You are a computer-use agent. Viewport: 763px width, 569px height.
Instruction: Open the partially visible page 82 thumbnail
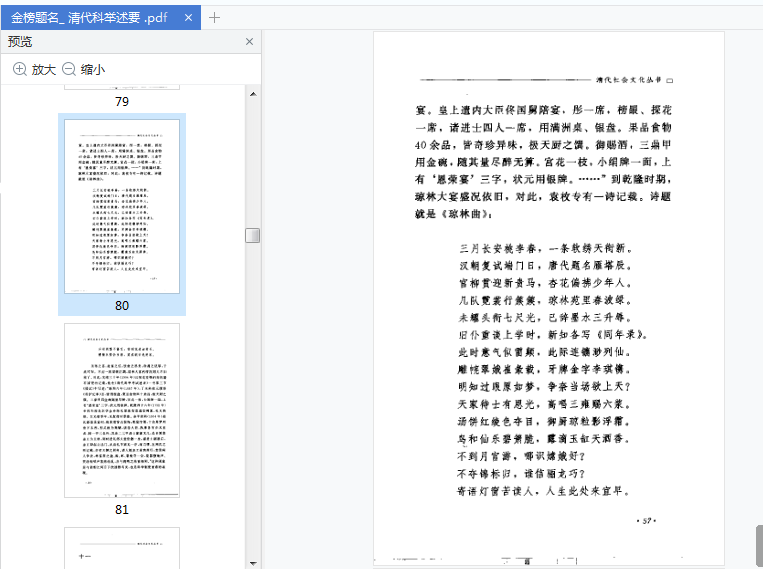pyautogui.click(x=122, y=548)
